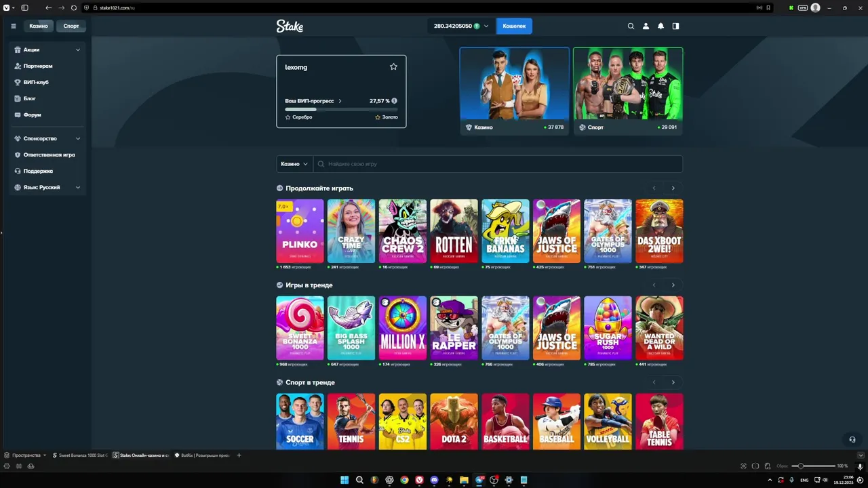
Task: Launch Chrome from the taskbar
Action: 404,480
